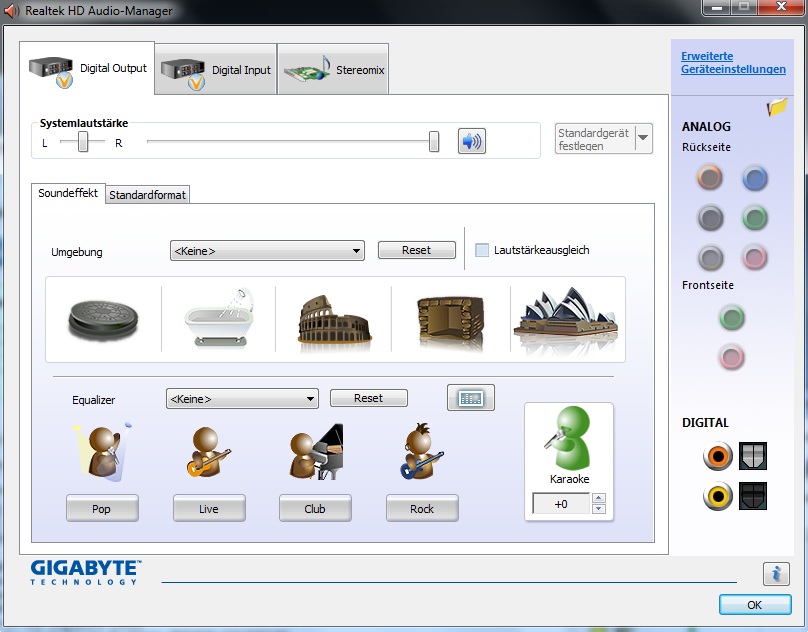Click the Rock guitarist figure icon

(421, 451)
